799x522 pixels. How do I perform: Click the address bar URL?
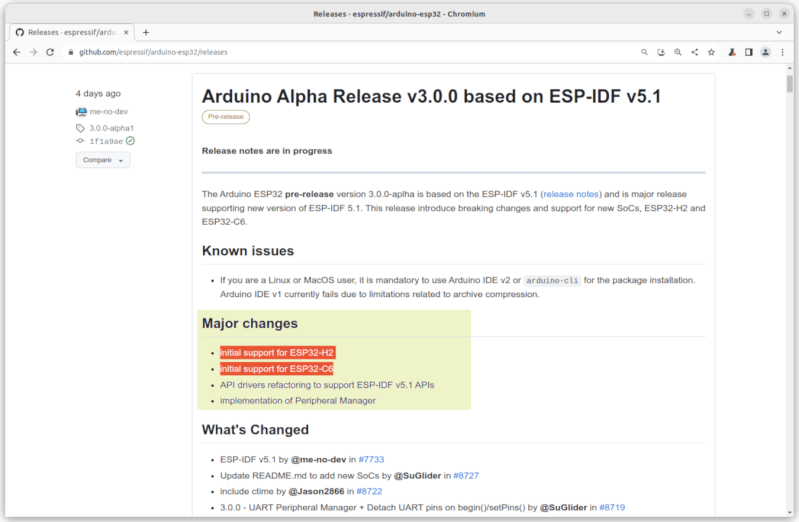coord(153,52)
